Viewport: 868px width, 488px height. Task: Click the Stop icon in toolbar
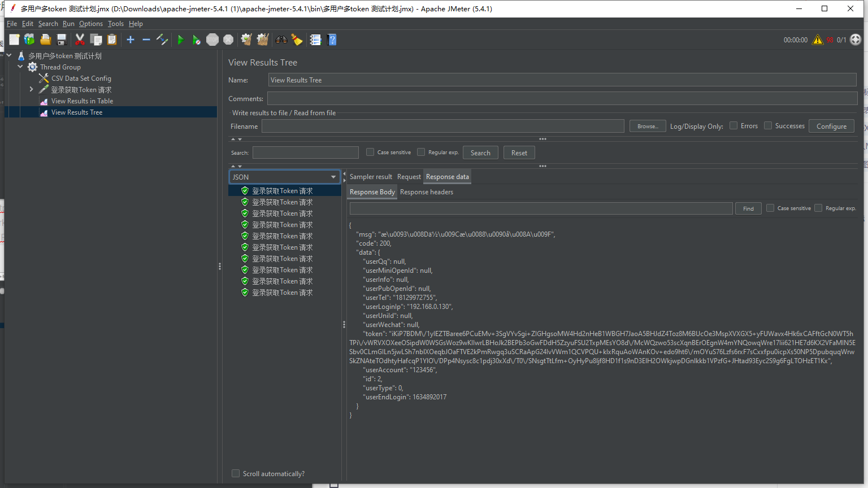click(x=212, y=40)
